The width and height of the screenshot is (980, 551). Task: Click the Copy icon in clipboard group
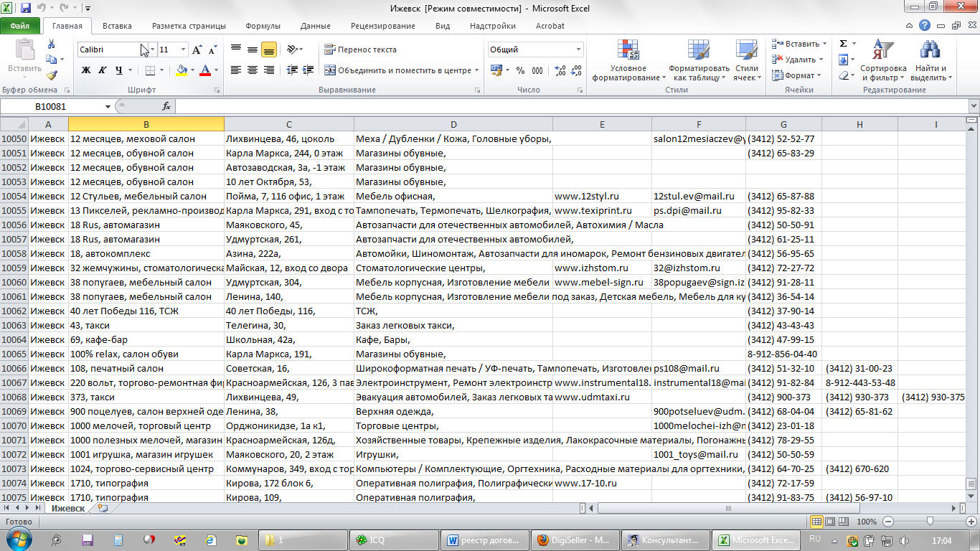tap(51, 60)
